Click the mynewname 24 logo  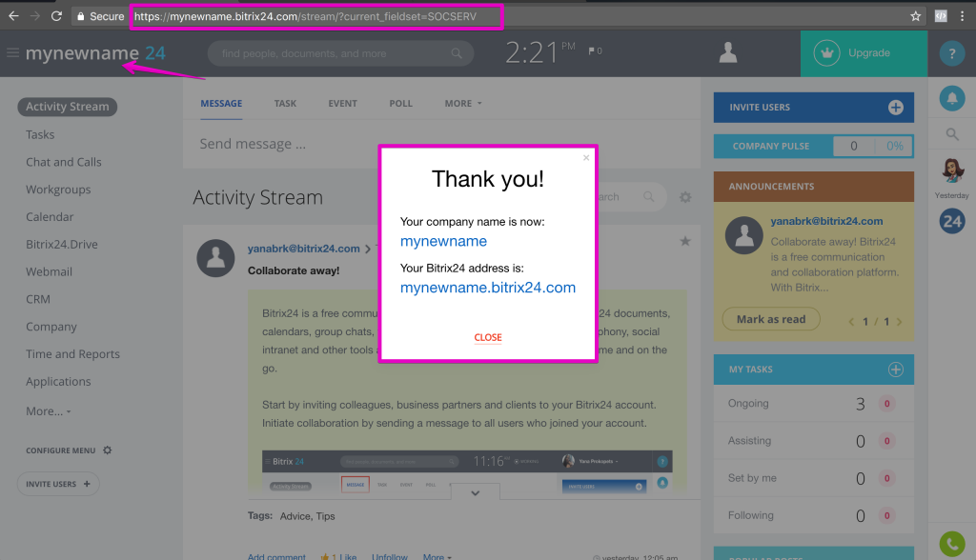coord(95,53)
